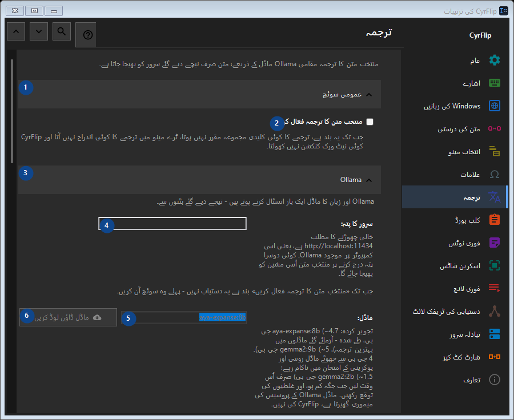Viewport: 514px width, 420px height.
Task: Click the Translation (ترجمہ) sidebar icon
Action: click(x=495, y=197)
